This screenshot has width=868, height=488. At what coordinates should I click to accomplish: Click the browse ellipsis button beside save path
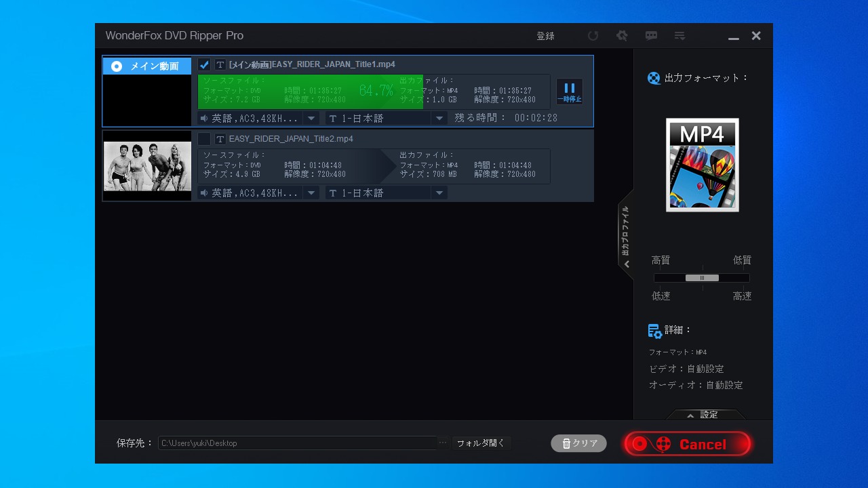[443, 443]
